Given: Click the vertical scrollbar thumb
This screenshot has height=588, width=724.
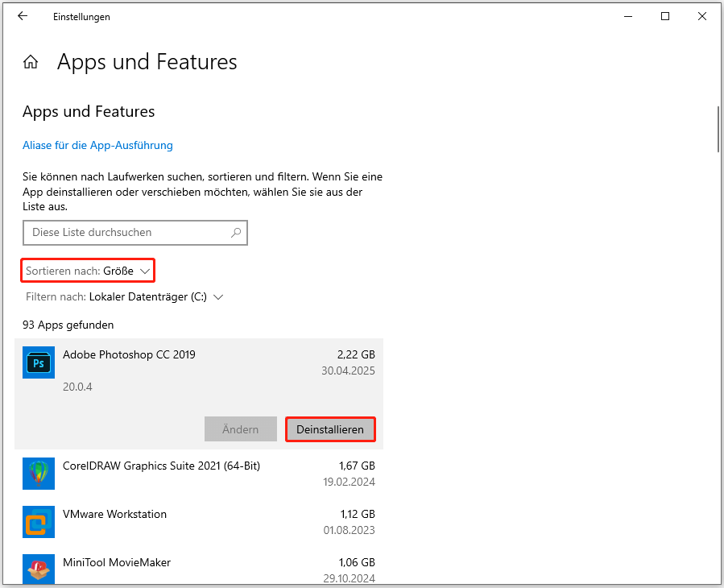Looking at the screenshot, I should 718,130.
